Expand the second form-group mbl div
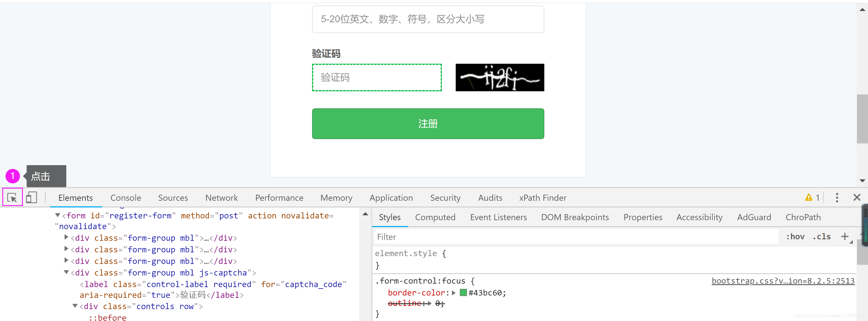This screenshot has height=321, width=868. [66, 249]
